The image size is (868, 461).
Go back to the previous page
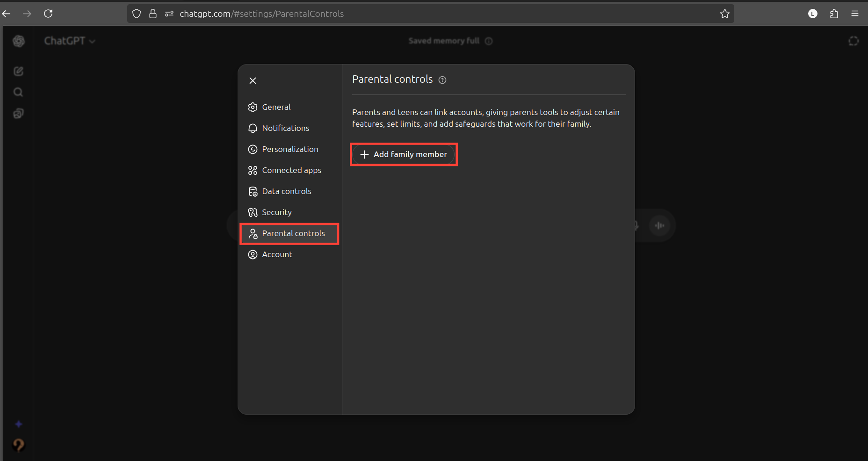[x=7, y=14]
